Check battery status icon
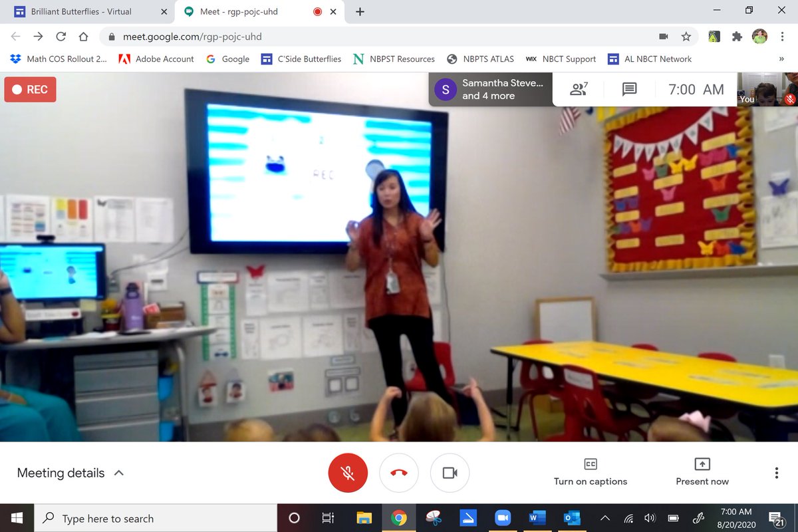 click(674, 518)
